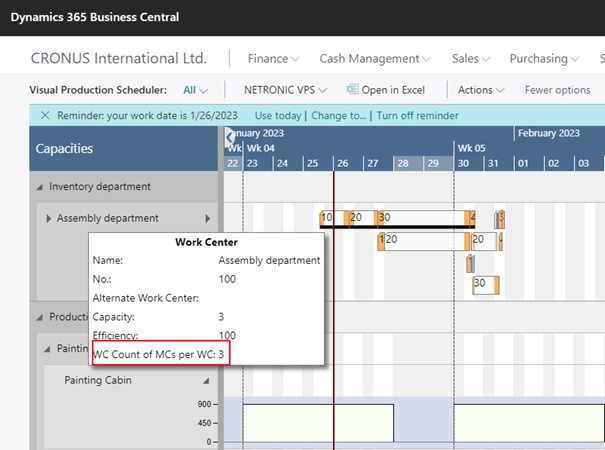Click Assembly department name in tooltip
Screen dimensions: 605x450
pos(269,261)
